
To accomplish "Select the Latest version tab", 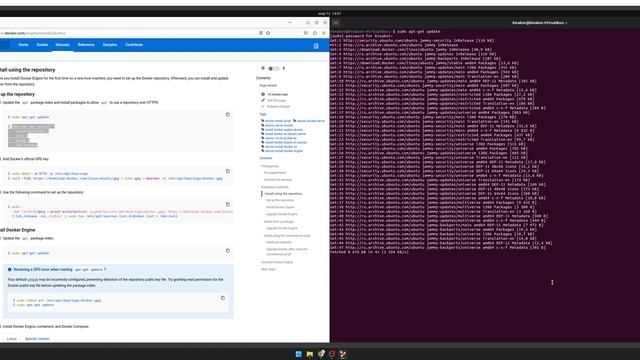I will pos(12,339).
